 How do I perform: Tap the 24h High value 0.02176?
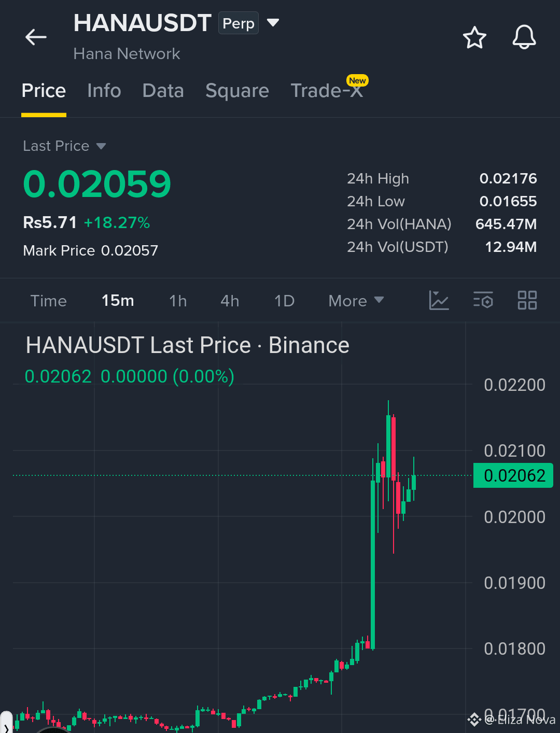tap(508, 179)
